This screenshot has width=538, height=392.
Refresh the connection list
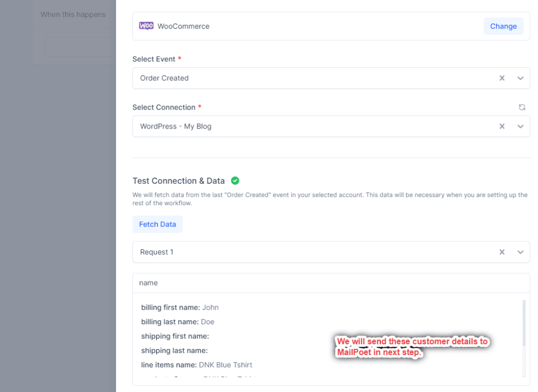(x=522, y=107)
